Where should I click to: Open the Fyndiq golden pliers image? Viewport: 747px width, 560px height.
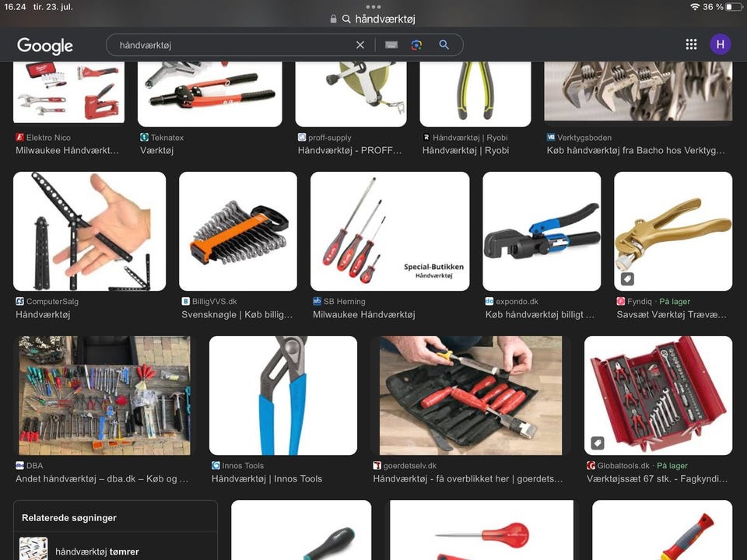pos(673,232)
